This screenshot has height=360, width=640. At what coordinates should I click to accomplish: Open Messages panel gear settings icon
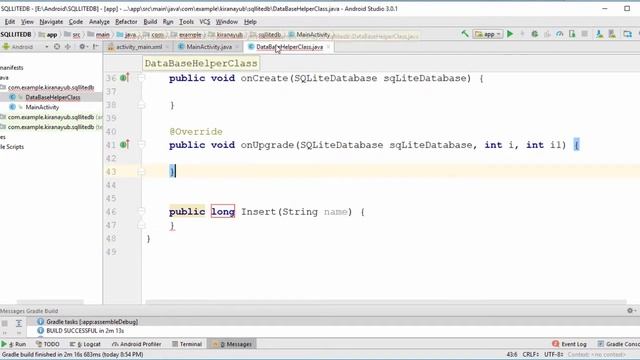click(630, 311)
